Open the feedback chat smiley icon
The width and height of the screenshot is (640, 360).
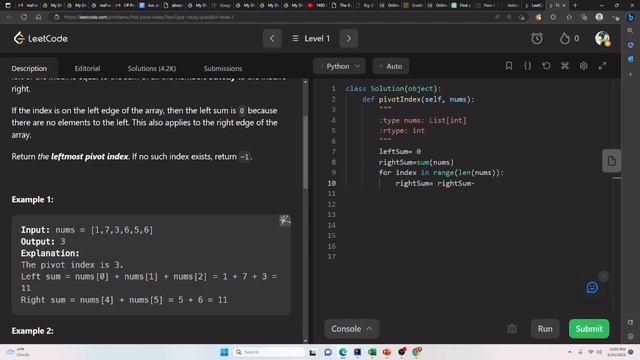pos(592,287)
